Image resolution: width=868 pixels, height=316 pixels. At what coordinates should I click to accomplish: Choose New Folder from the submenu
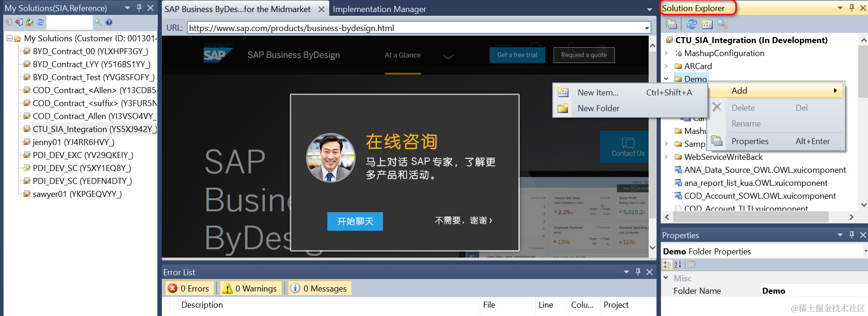pyautogui.click(x=630, y=108)
